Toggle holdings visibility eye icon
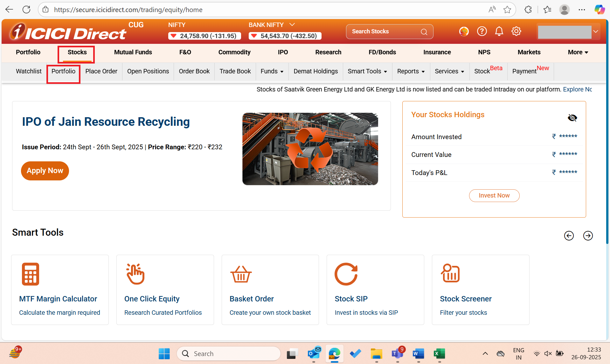 click(572, 118)
